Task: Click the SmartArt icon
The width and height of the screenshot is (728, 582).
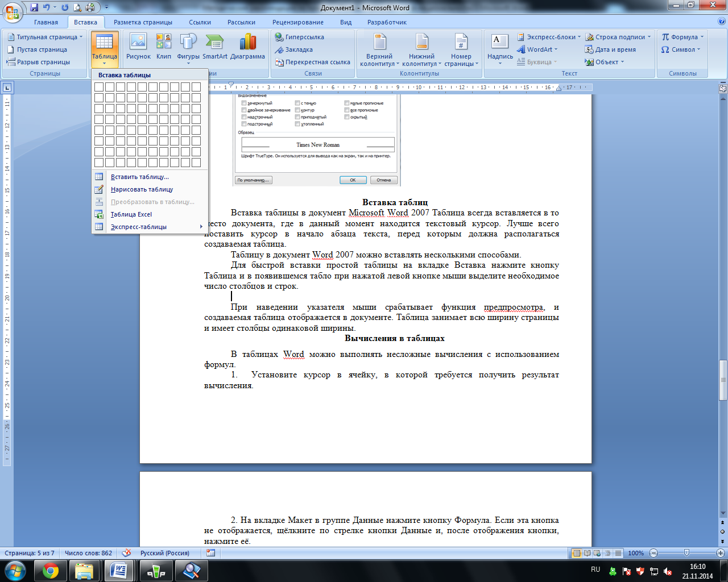Action: (x=215, y=47)
